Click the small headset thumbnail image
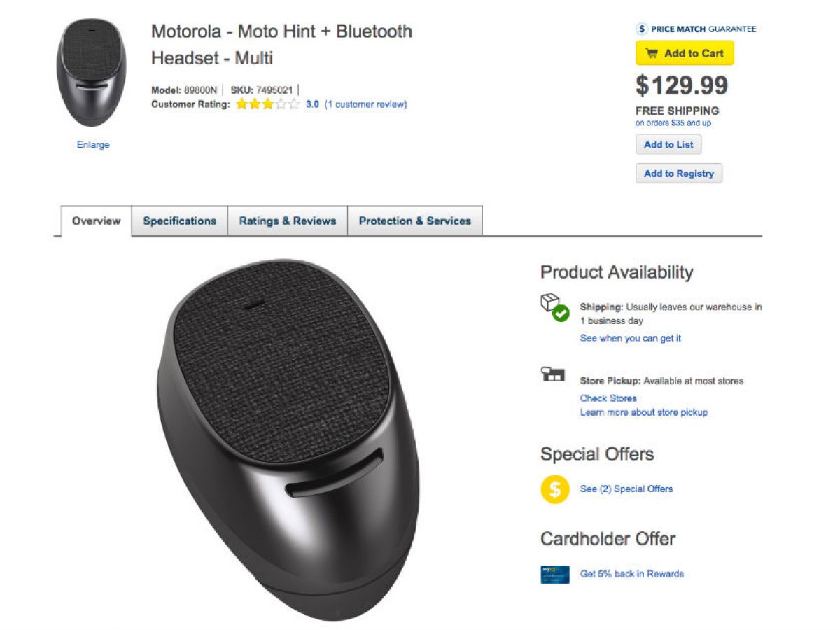This screenshot has height=630, width=840. click(92, 73)
